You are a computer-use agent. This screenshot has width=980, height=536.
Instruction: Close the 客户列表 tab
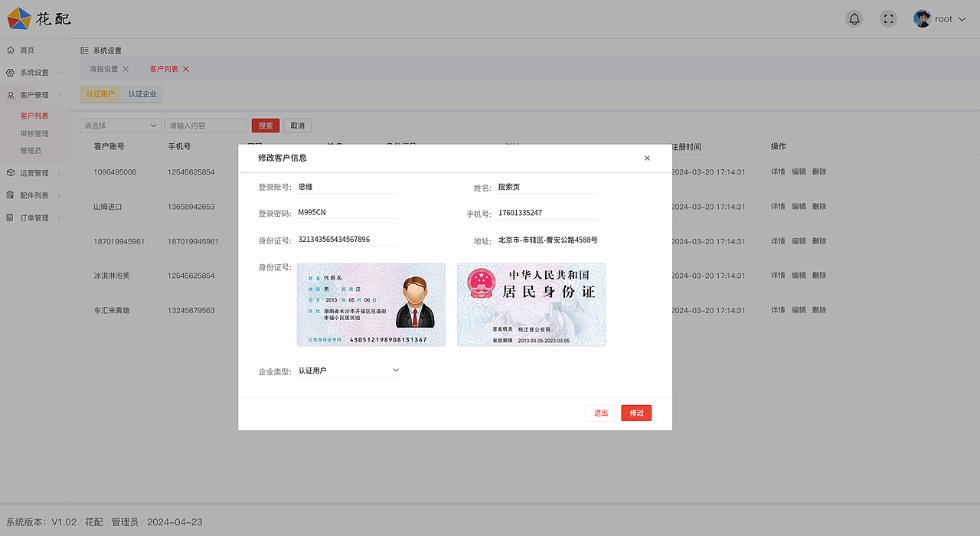(x=185, y=69)
